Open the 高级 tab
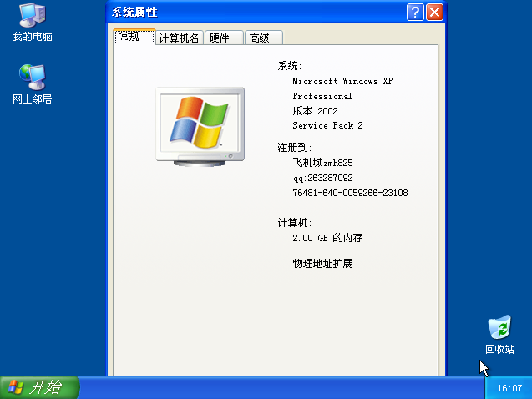 264,38
